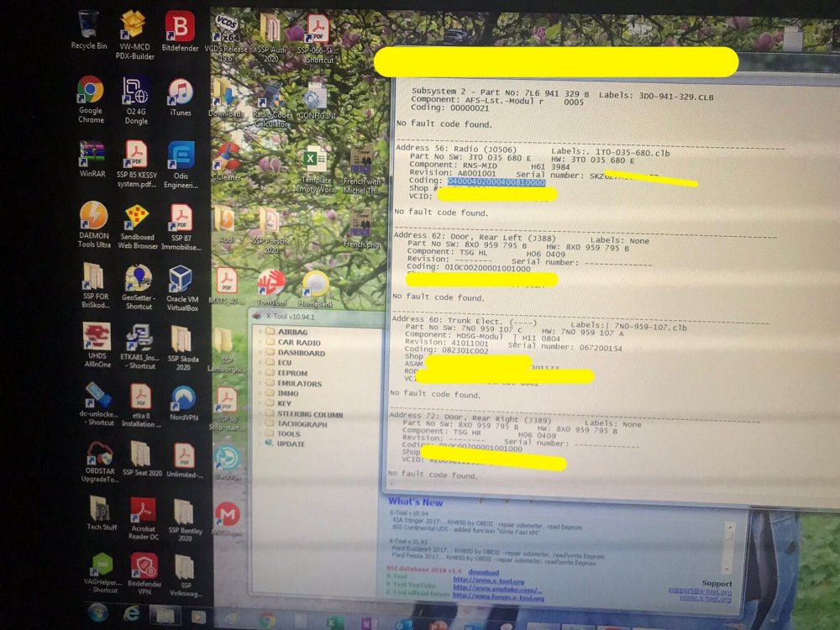This screenshot has width=840, height=630.
Task: Open O2 4G Dongle shortcut
Action: pos(135,100)
